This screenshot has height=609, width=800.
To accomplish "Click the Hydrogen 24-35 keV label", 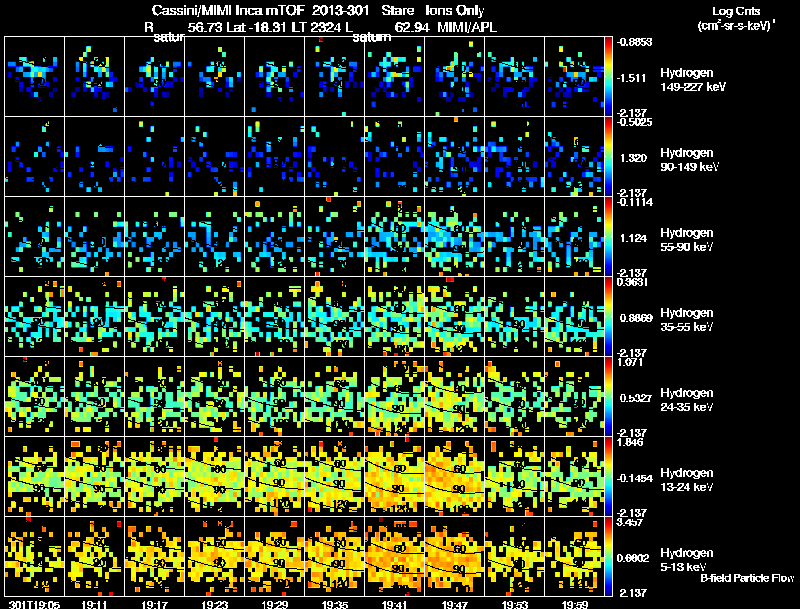I will (x=687, y=399).
